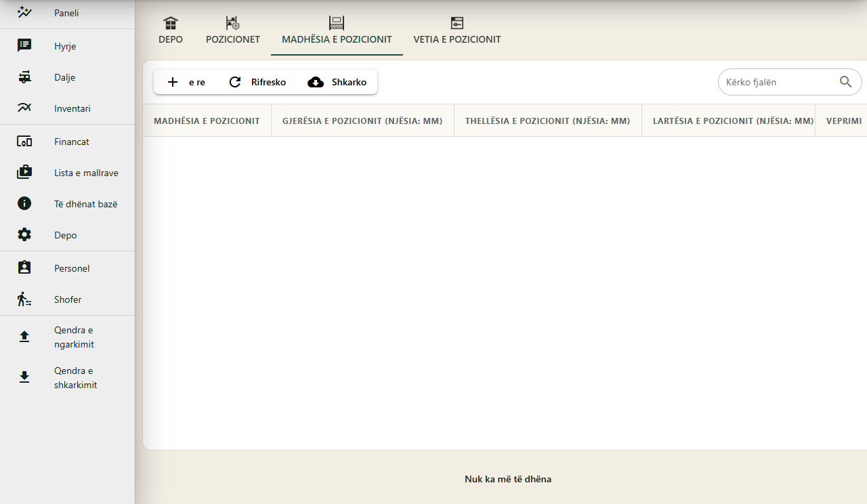Select Financat in the sidebar

point(67,142)
